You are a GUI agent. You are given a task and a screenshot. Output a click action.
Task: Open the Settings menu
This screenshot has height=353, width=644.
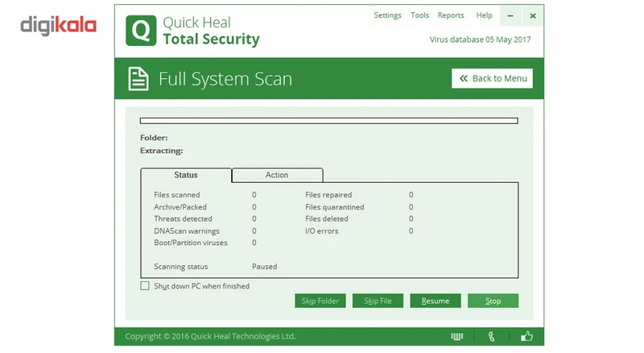(x=387, y=15)
